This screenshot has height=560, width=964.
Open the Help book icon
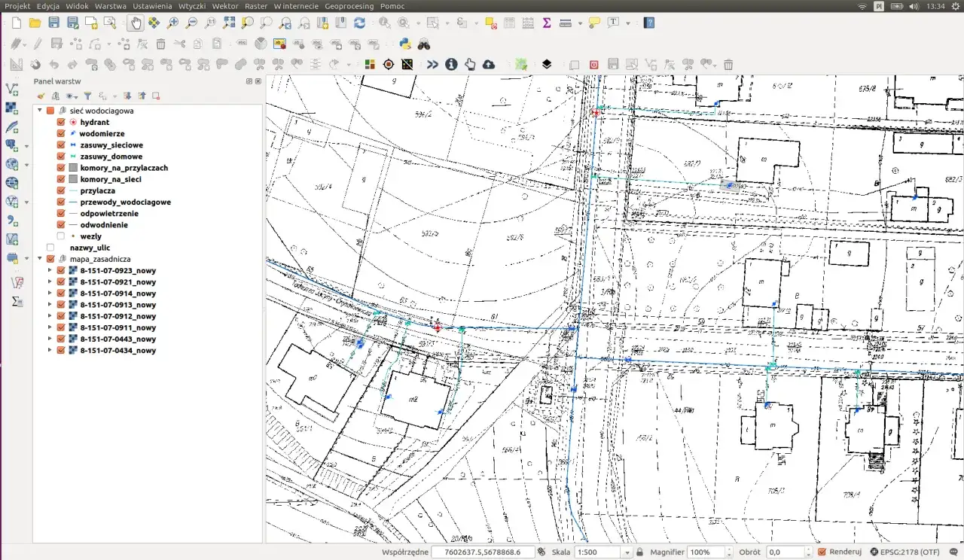coord(649,23)
